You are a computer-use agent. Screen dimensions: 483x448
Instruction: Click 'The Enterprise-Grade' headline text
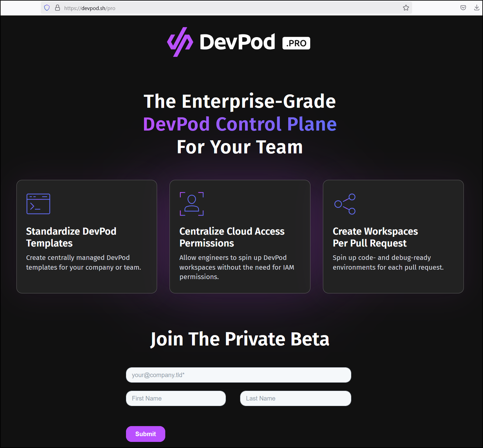(240, 101)
